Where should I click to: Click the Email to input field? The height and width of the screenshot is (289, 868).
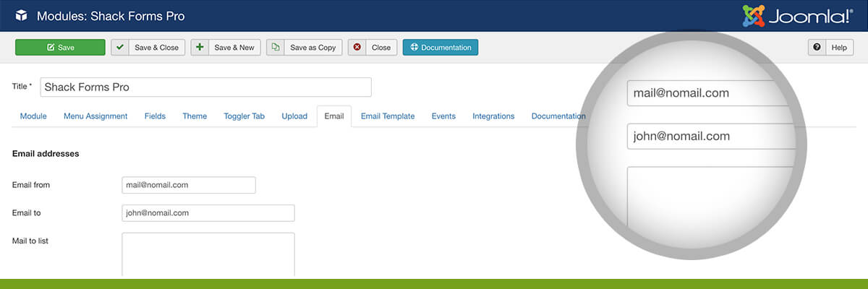pos(208,213)
